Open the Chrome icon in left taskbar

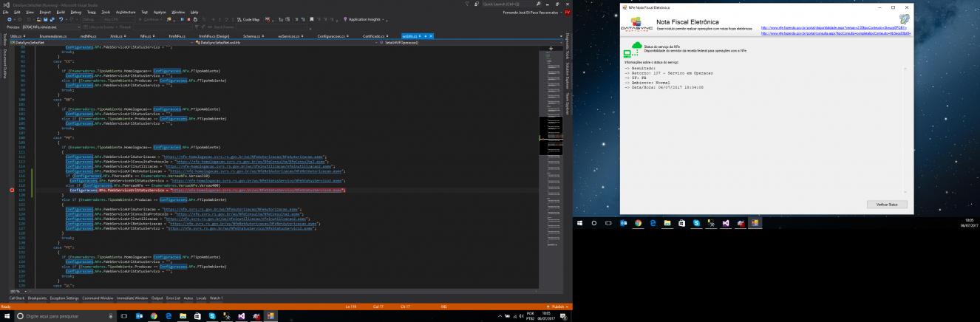tap(154, 315)
